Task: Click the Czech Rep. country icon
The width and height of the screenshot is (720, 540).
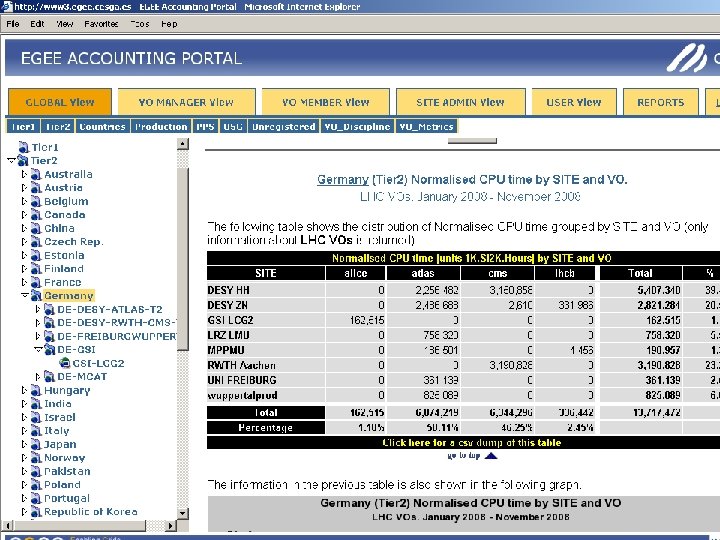Action: [x=36, y=242]
